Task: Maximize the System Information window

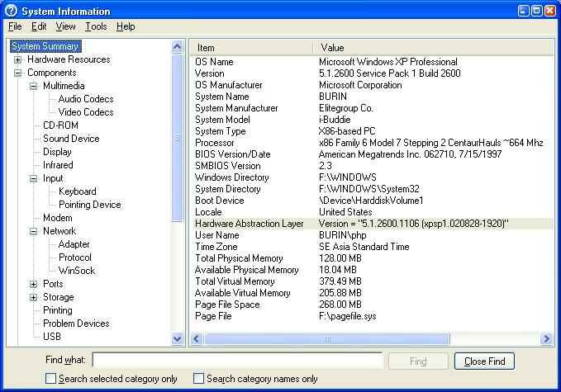Action: tap(537, 11)
